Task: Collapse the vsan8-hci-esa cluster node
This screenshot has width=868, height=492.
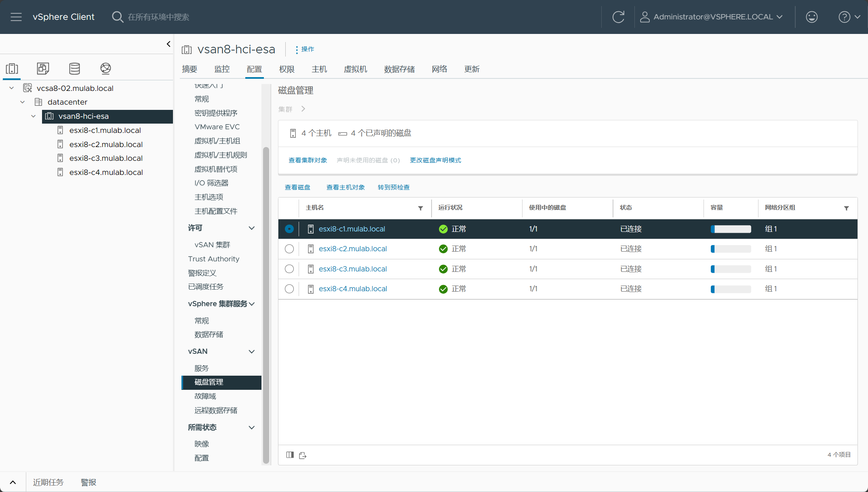Action: [34, 116]
